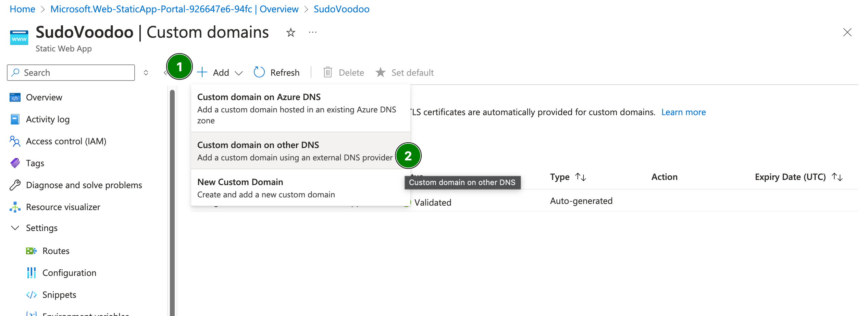The image size is (868, 316).
Task: Click the Delete trash icon
Action: point(328,72)
